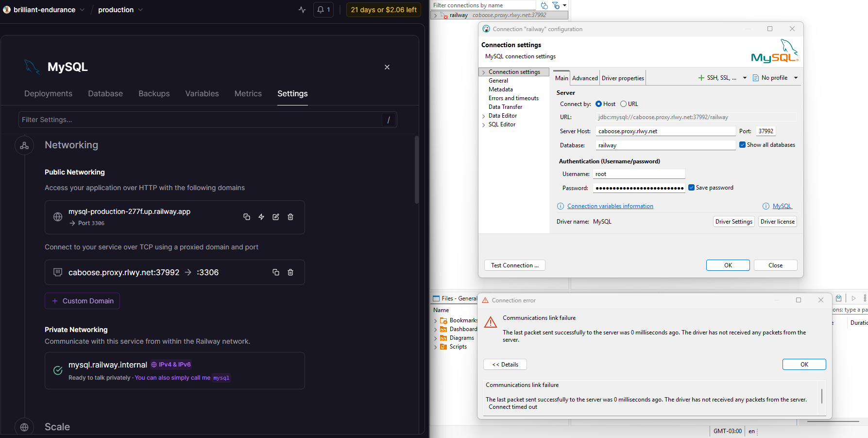
Task: Open the activity pulse icon
Action: click(302, 10)
